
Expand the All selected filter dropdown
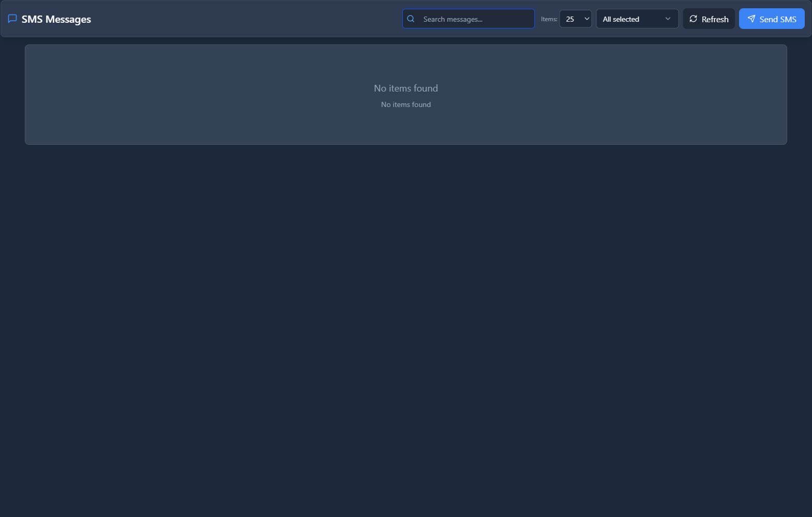(637, 19)
